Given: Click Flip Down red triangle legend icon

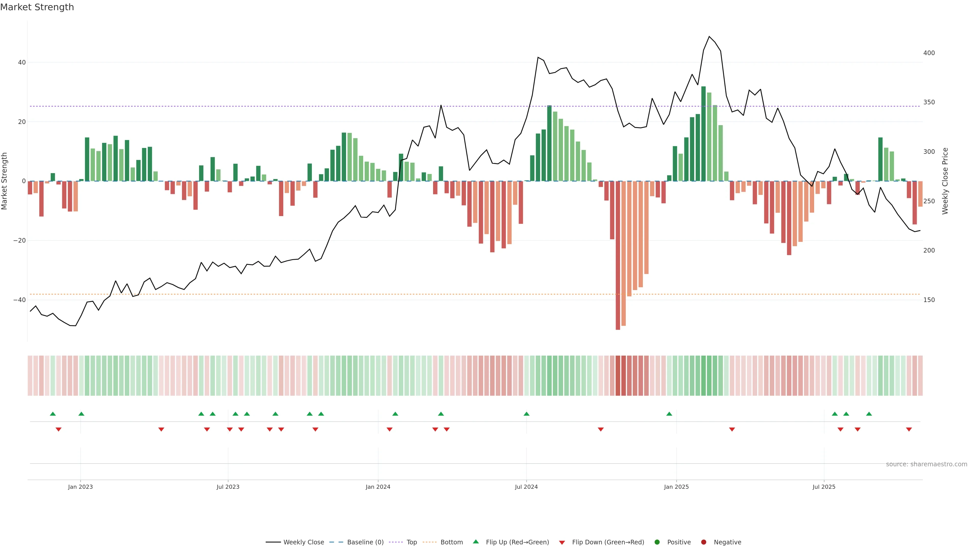Looking at the screenshot, I should point(562,542).
